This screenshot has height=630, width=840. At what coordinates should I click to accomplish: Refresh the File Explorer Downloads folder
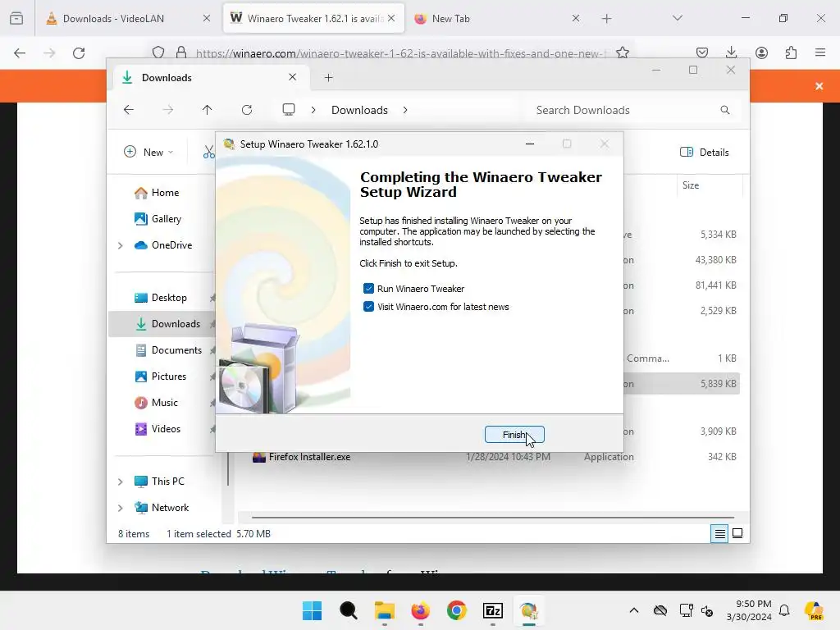(247, 110)
